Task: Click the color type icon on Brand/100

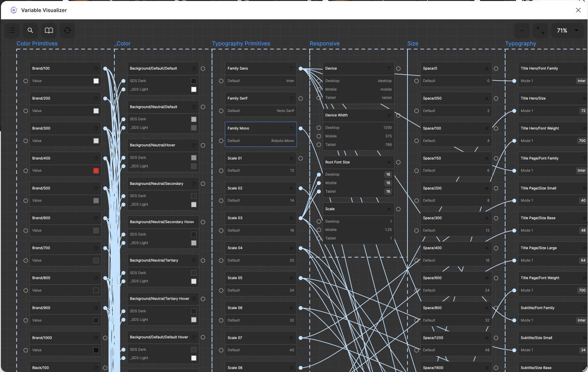Action: 96,69
